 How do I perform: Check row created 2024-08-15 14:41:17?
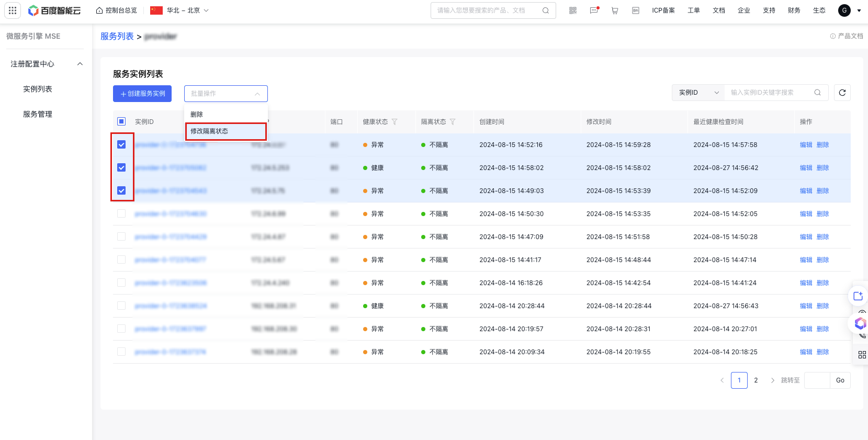tap(121, 260)
